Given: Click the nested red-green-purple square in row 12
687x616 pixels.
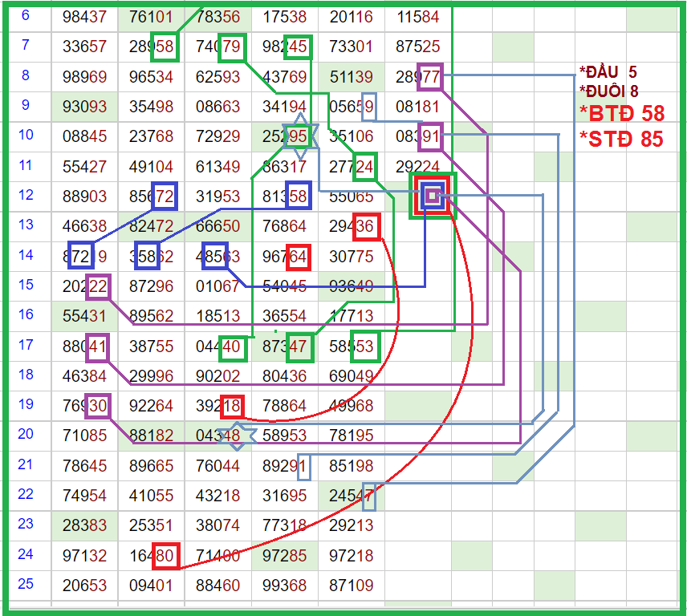Looking at the screenshot, I should tap(432, 195).
